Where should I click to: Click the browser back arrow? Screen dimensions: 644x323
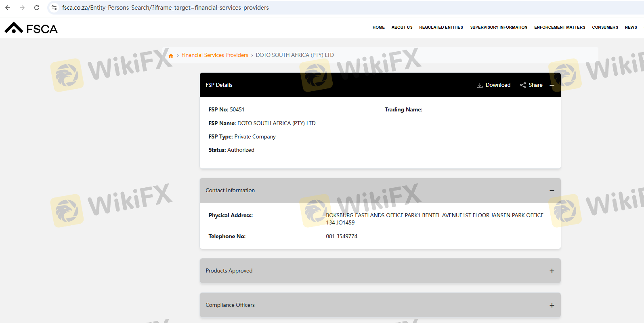pos(8,8)
